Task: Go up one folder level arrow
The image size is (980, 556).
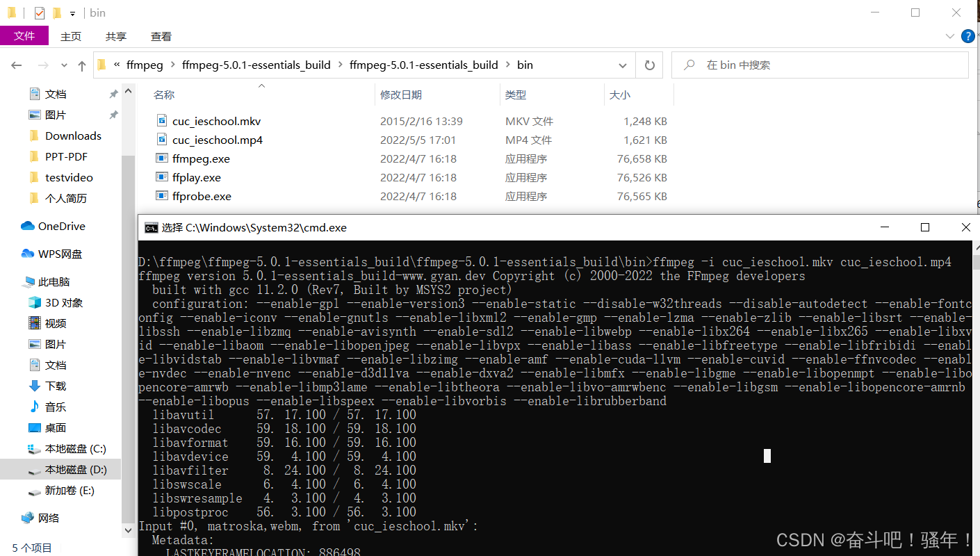Action: 82,65
